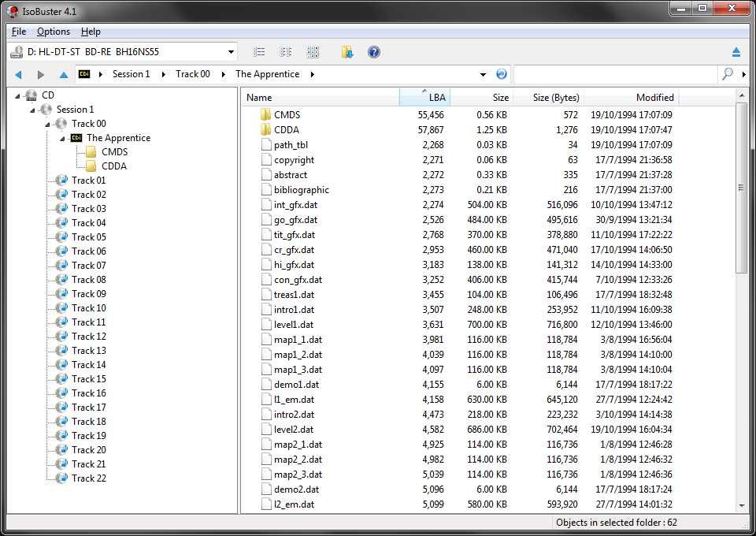Collapse the CD node in the tree
756x536 pixels.
click(17, 95)
